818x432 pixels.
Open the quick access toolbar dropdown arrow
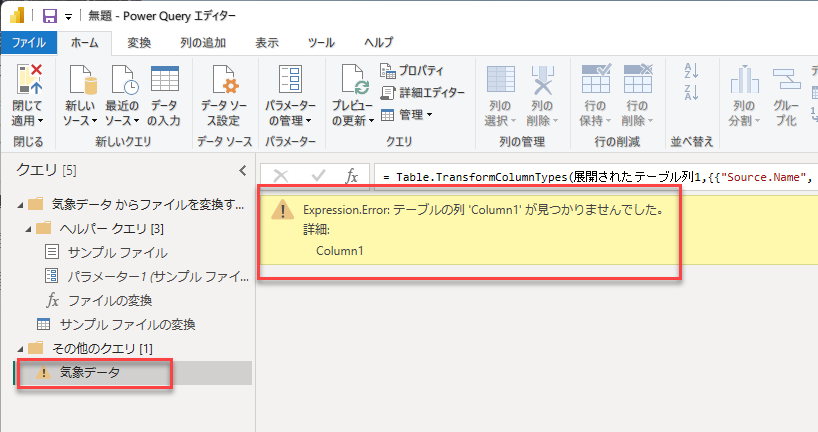click(x=68, y=17)
